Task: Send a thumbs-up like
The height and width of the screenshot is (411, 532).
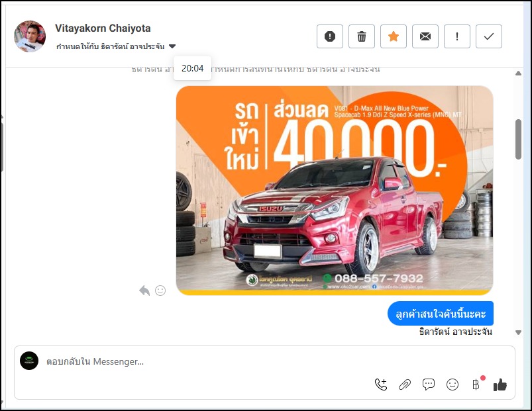Action: [500, 385]
